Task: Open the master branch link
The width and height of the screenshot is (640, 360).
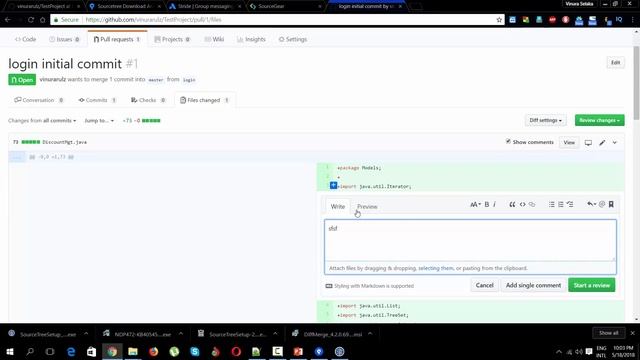Action: (x=156, y=80)
